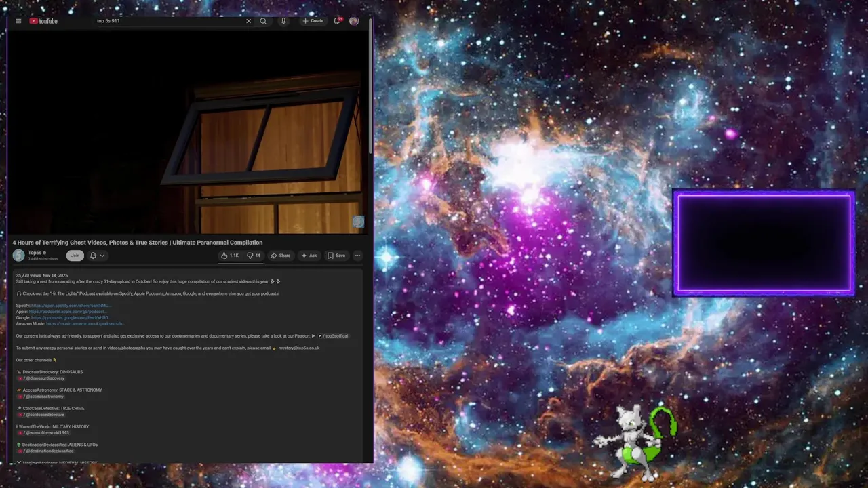
Task: Like the video with thumbs up
Action: point(230,256)
